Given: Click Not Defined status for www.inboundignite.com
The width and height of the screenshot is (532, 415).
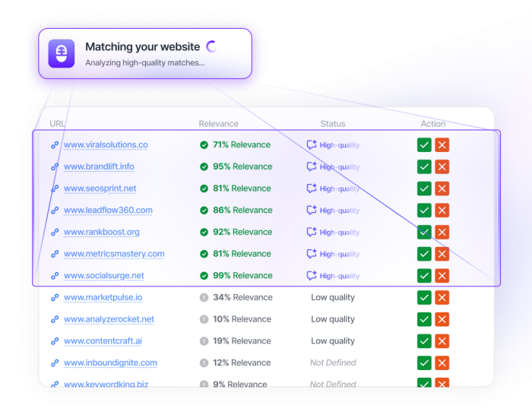Looking at the screenshot, I should [333, 363].
